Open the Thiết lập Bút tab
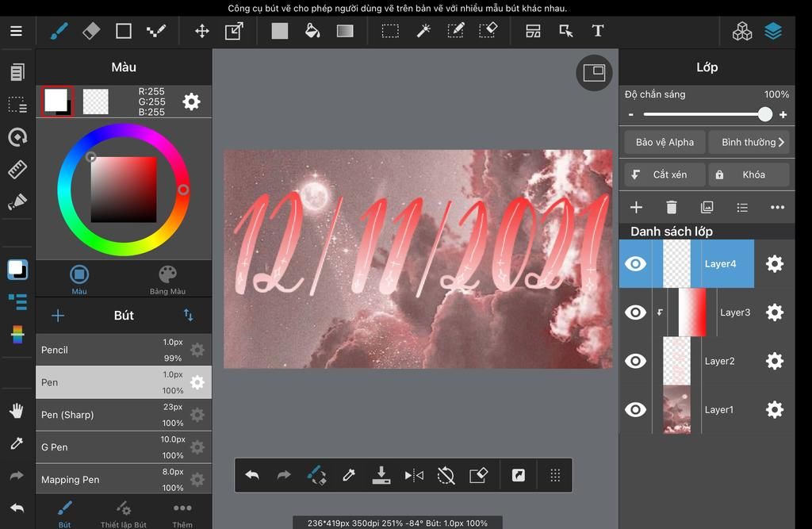Screen dimensions: 812x529 point(123,513)
